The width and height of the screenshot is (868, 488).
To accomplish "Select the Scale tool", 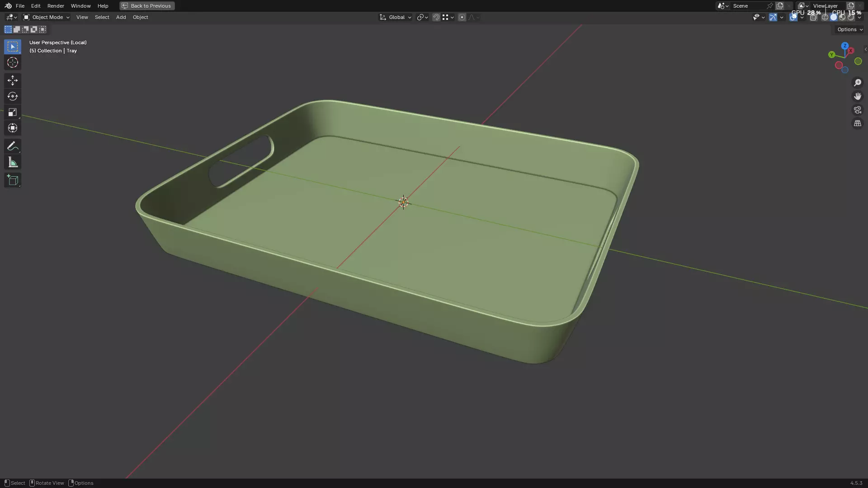I will point(12,112).
